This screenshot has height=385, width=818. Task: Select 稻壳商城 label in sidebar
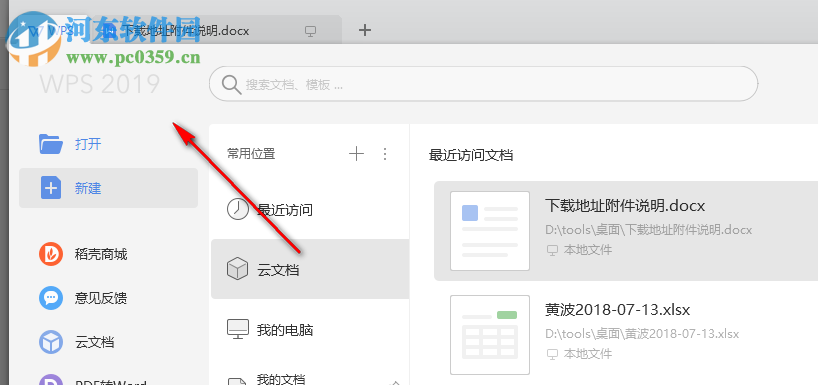[x=101, y=255]
